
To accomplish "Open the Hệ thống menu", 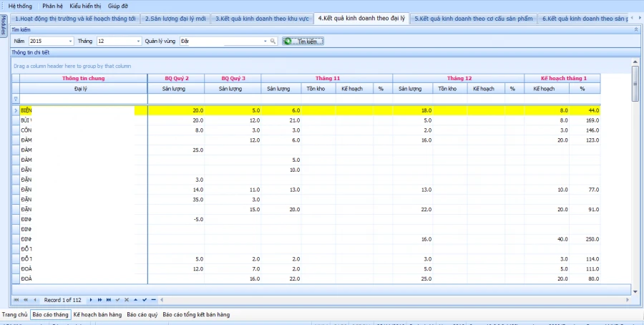I will click(20, 6).
